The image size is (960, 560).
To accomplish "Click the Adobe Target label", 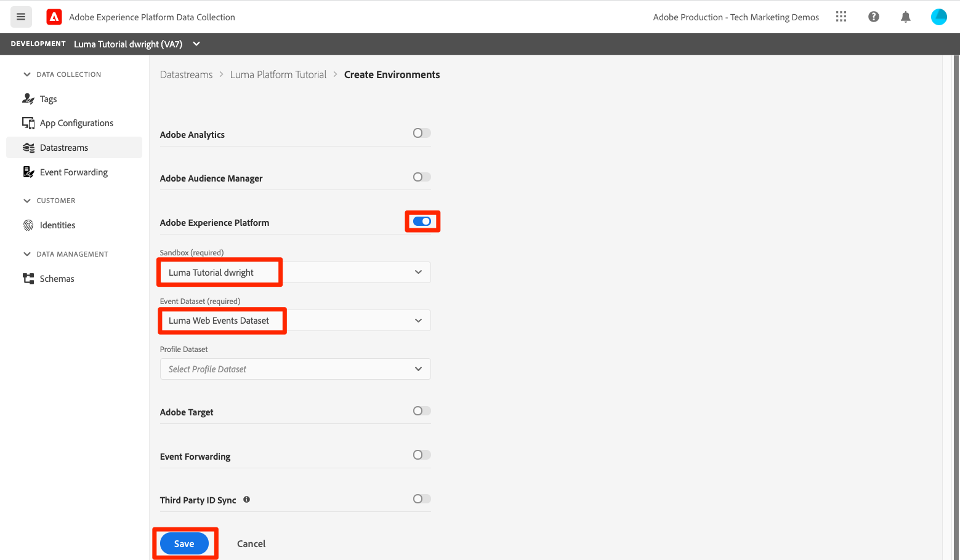I will (x=187, y=412).
